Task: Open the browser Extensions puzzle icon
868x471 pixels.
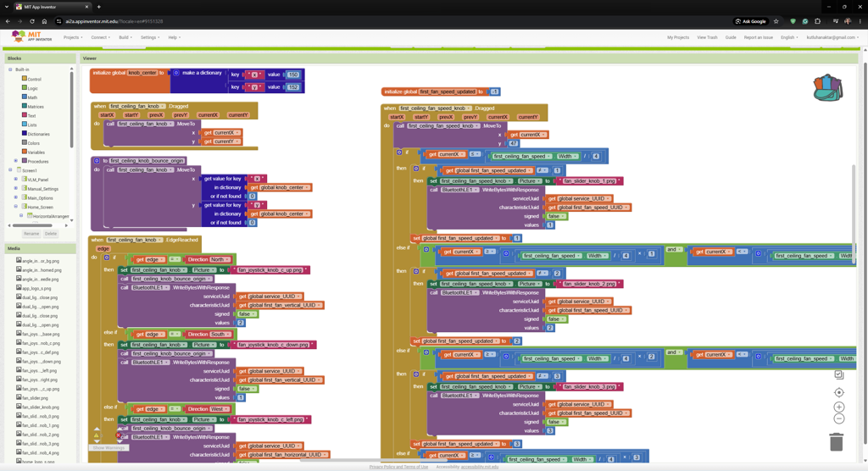Action: [818, 21]
